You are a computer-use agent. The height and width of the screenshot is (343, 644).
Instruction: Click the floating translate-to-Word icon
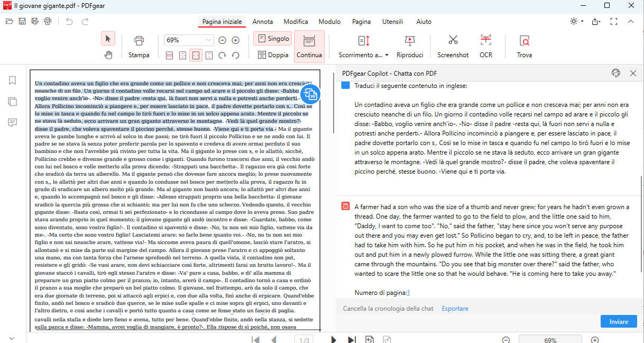[311, 95]
